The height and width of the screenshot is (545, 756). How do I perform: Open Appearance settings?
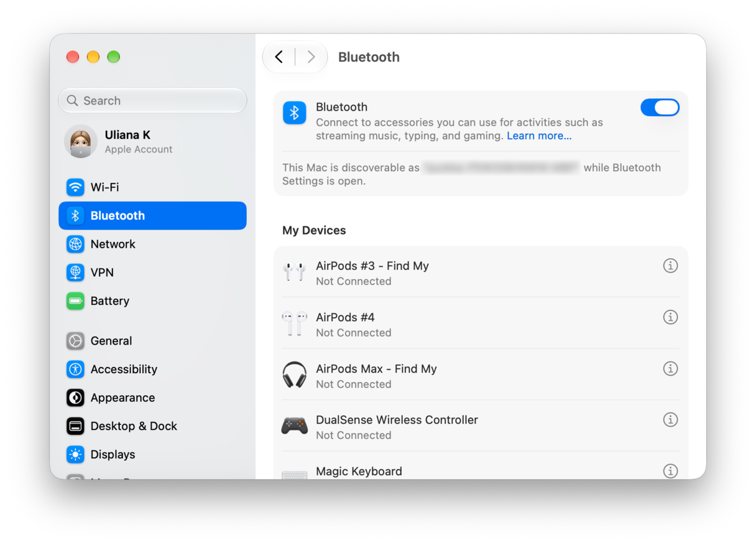pyautogui.click(x=152, y=398)
